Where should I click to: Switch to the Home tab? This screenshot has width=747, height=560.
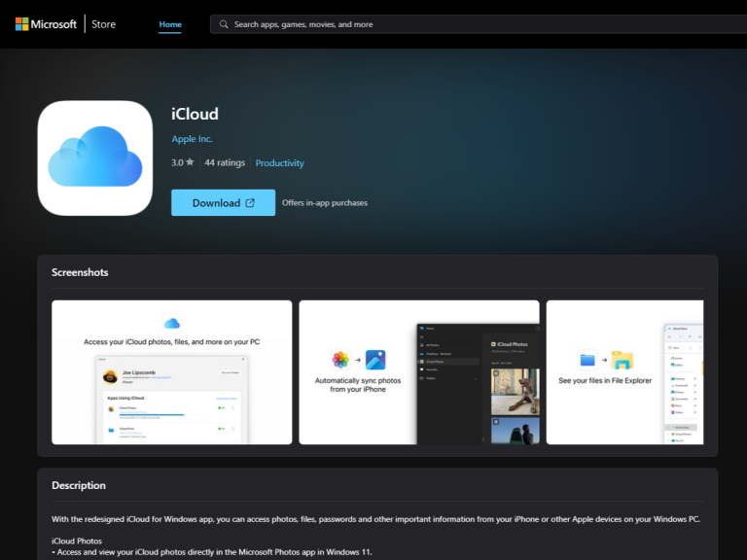click(x=170, y=24)
